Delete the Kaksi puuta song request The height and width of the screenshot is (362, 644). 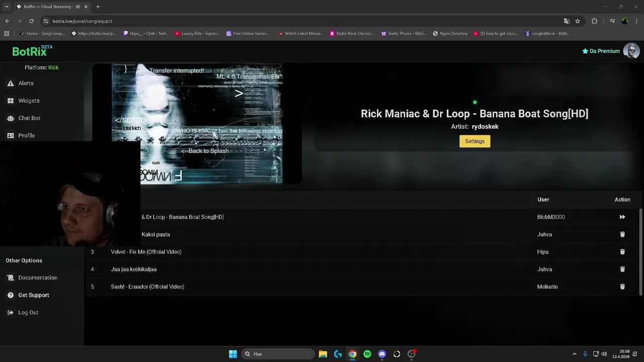622,234
